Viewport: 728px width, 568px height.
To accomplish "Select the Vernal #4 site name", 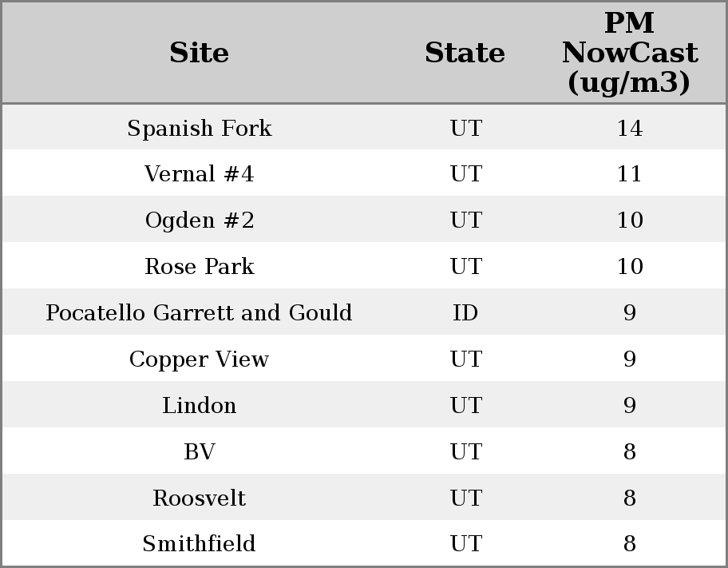I will tap(199, 174).
